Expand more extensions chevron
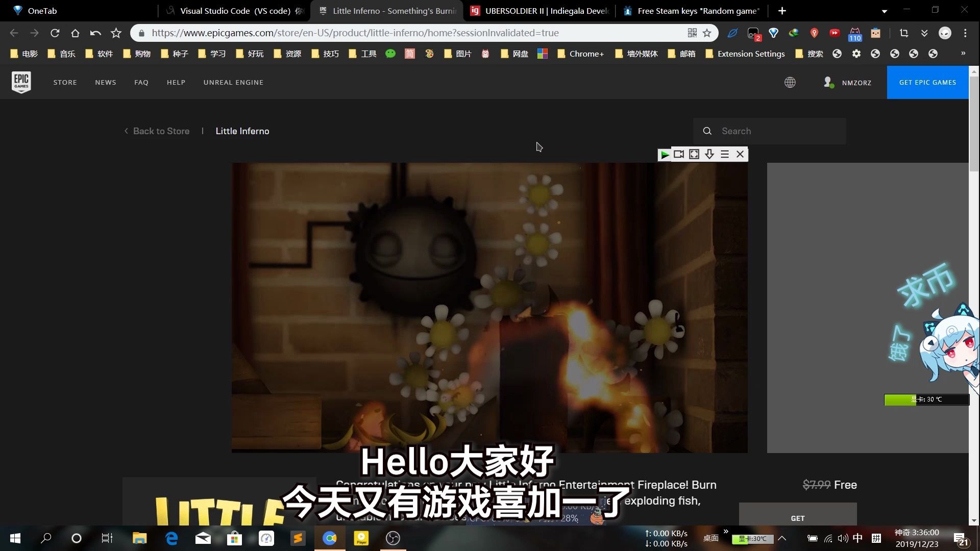Screen dimensions: 980x551 [924, 33]
